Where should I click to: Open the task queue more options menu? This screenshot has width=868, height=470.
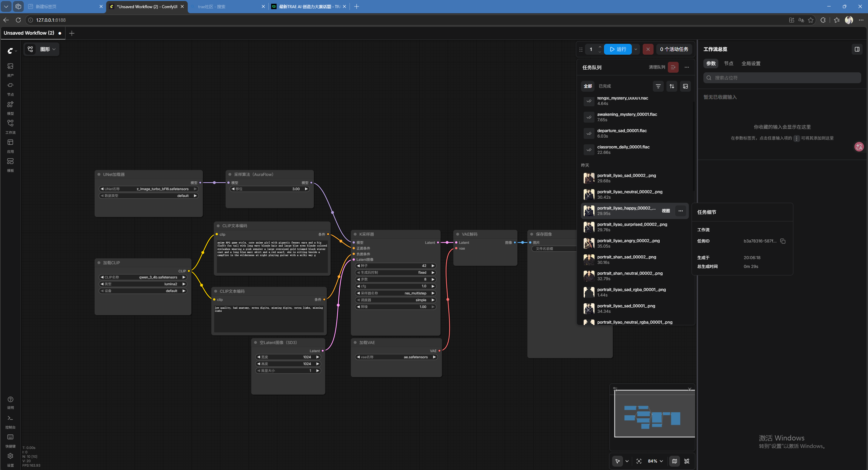687,67
